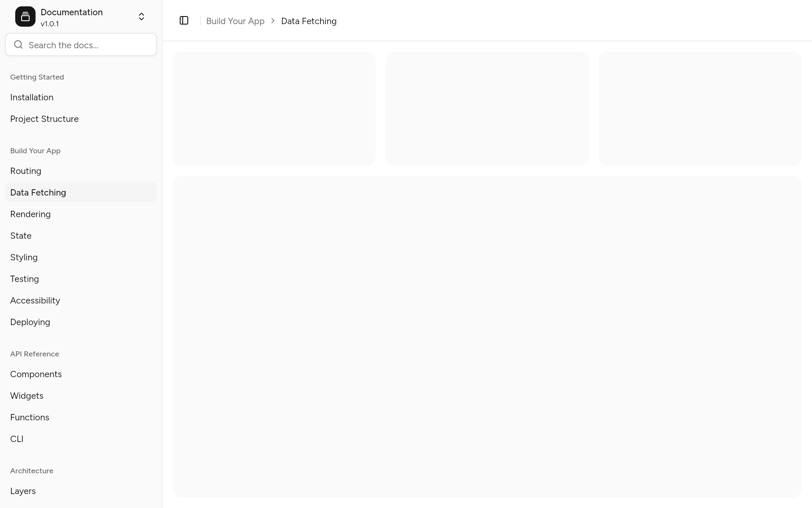Go to the Routing page
Screen dimensions: 812x508
pos(81,171)
